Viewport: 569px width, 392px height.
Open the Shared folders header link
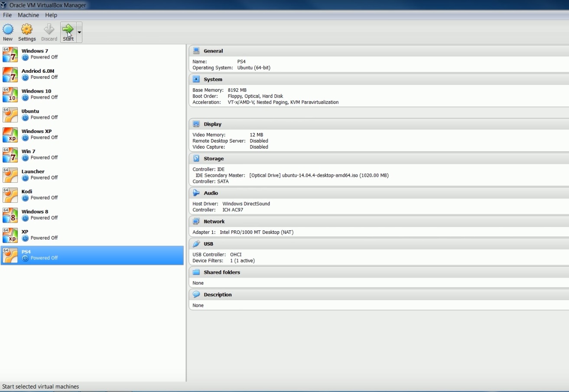222,272
